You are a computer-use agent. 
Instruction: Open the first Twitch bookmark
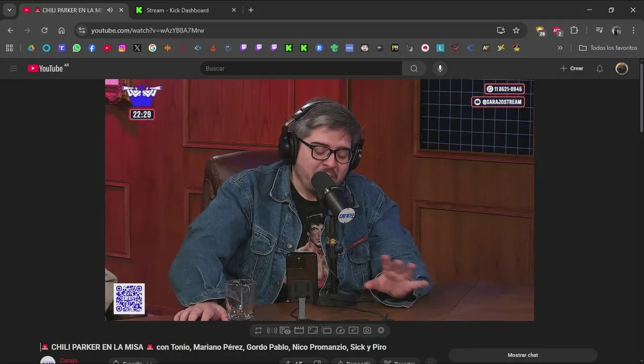(243, 48)
